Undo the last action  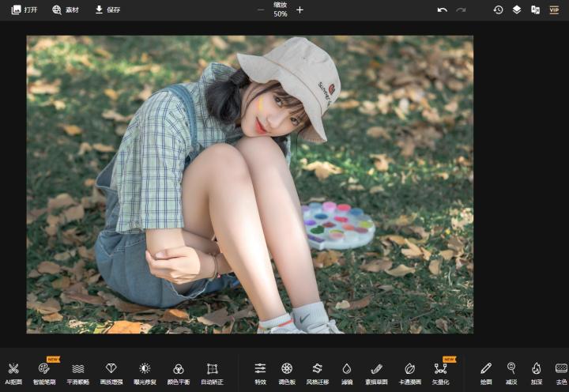pos(442,10)
